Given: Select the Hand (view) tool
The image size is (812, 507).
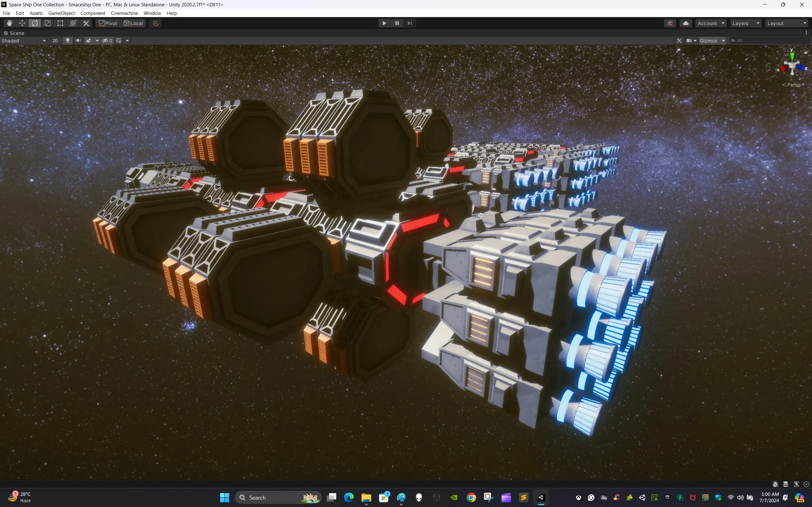Looking at the screenshot, I should coord(9,23).
